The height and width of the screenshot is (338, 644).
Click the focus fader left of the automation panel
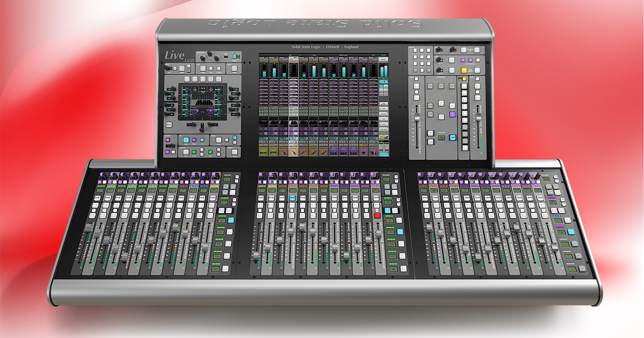pyautogui.click(x=417, y=117)
